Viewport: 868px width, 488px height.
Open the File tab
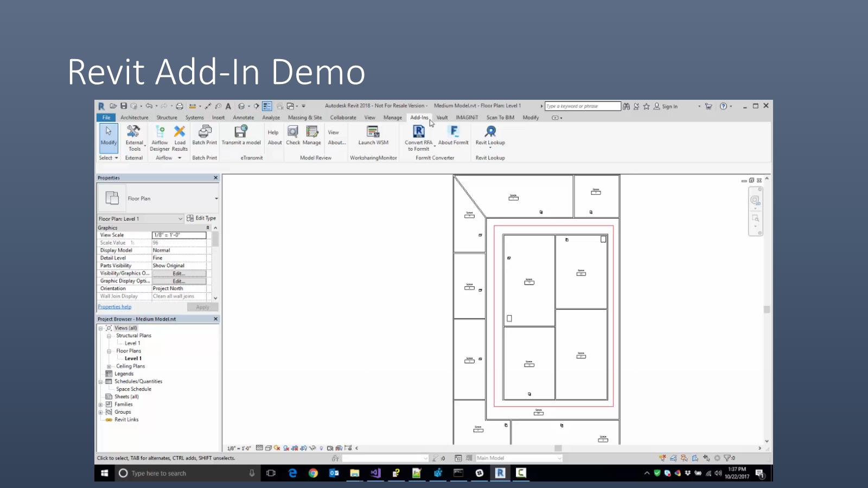click(106, 118)
